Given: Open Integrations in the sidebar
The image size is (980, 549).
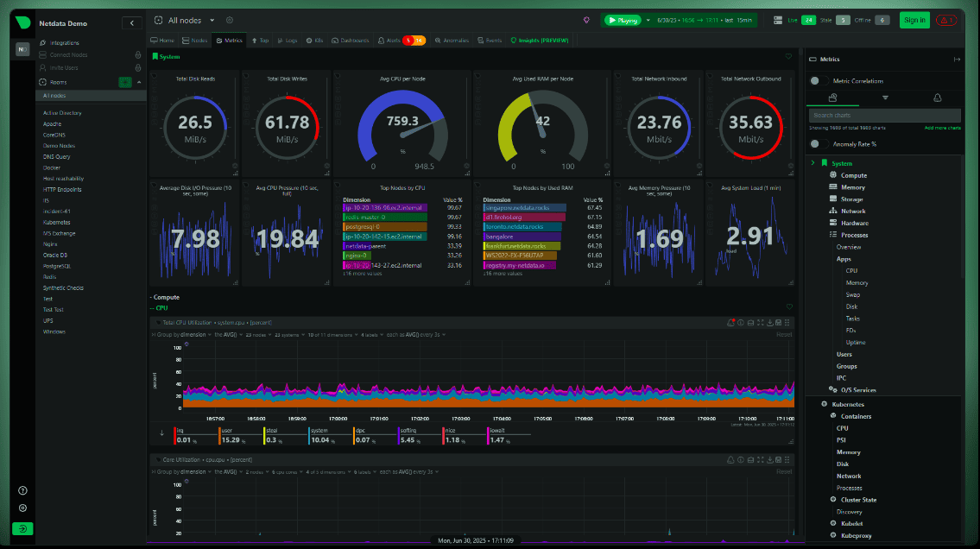Looking at the screenshot, I should click(65, 42).
